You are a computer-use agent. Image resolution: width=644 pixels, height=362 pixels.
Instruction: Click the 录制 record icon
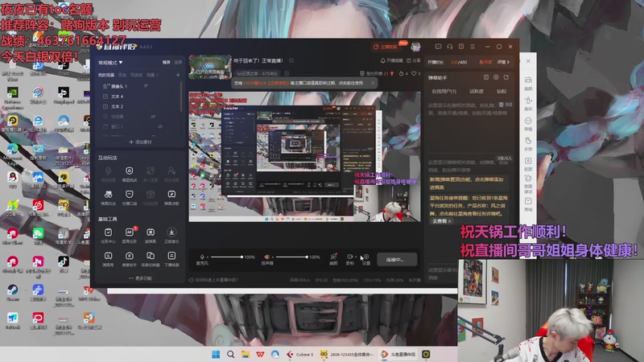(349, 258)
